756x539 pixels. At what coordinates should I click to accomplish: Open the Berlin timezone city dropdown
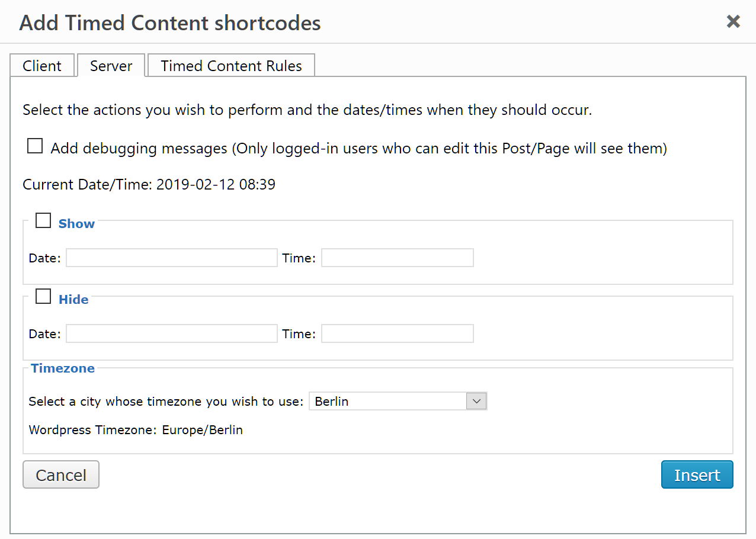pos(398,401)
